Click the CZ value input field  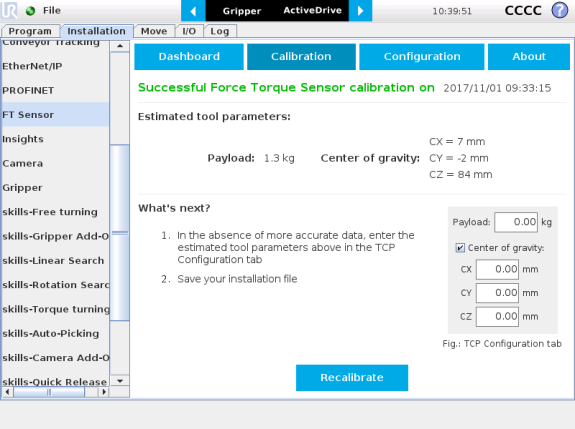[497, 316]
